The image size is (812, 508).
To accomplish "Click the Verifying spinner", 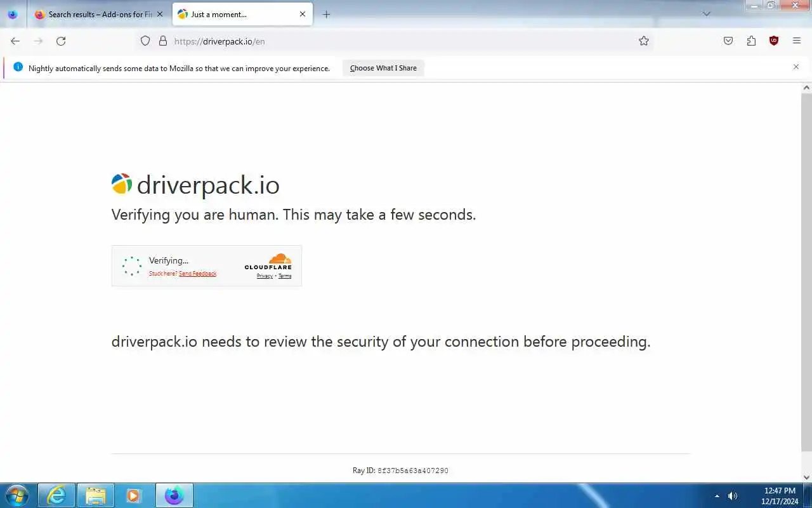I will 132,266.
